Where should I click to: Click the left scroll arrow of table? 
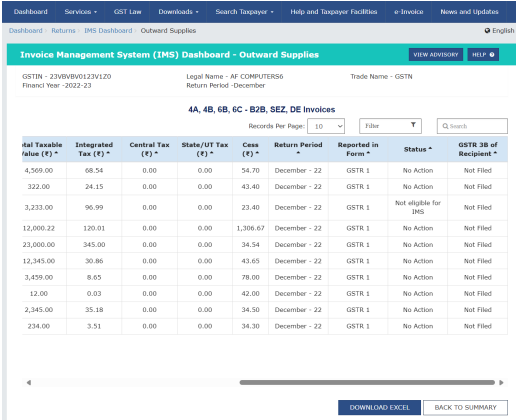pos(29,382)
